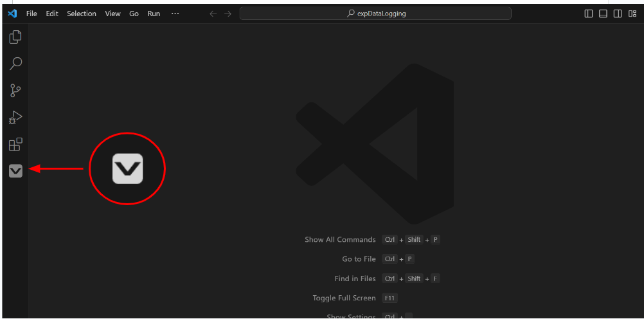Toggle the Primary Side Bar visibility

click(589, 14)
